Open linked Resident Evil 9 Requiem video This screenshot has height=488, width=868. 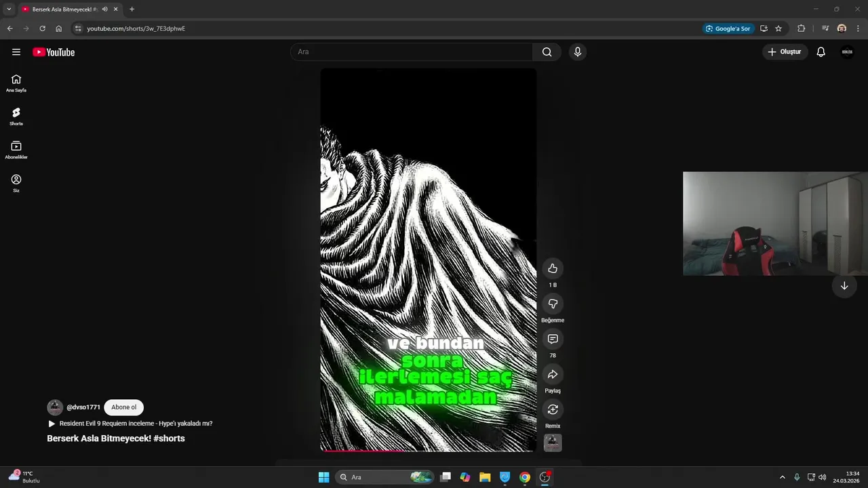pyautogui.click(x=130, y=424)
